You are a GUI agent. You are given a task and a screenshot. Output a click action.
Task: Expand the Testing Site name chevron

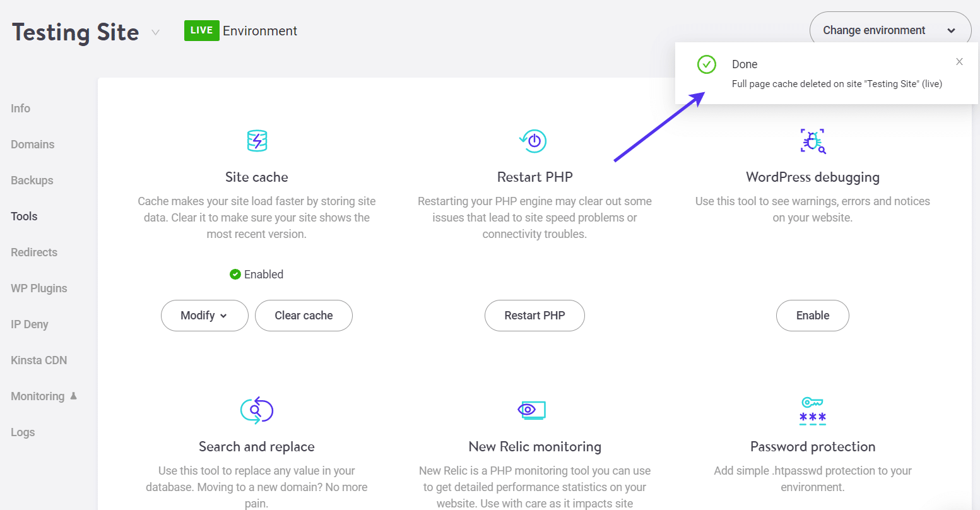click(155, 33)
